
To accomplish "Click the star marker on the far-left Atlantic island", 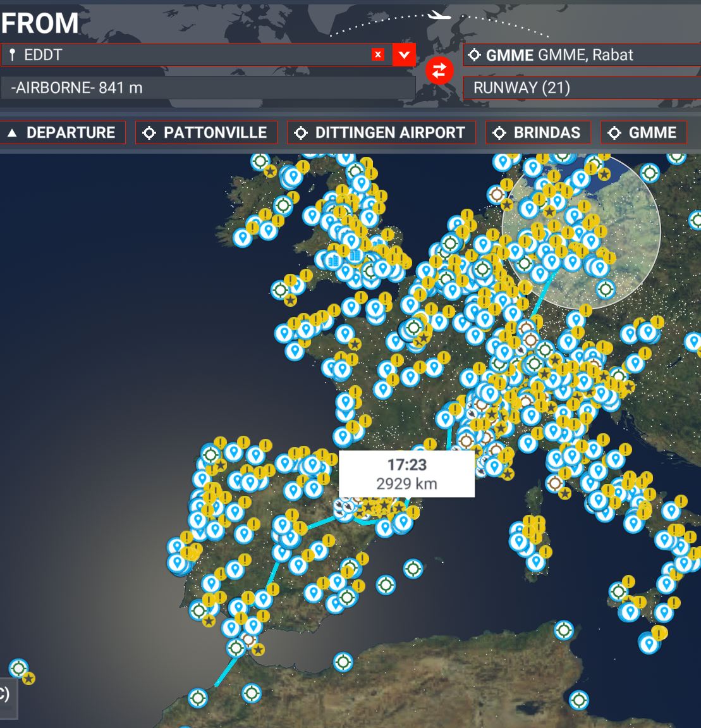I will (x=28, y=679).
